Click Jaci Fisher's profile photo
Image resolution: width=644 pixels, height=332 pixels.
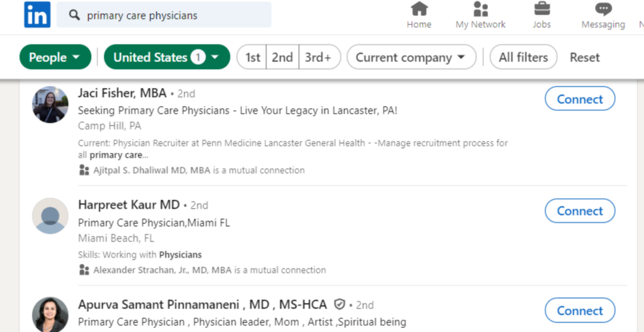(50, 104)
